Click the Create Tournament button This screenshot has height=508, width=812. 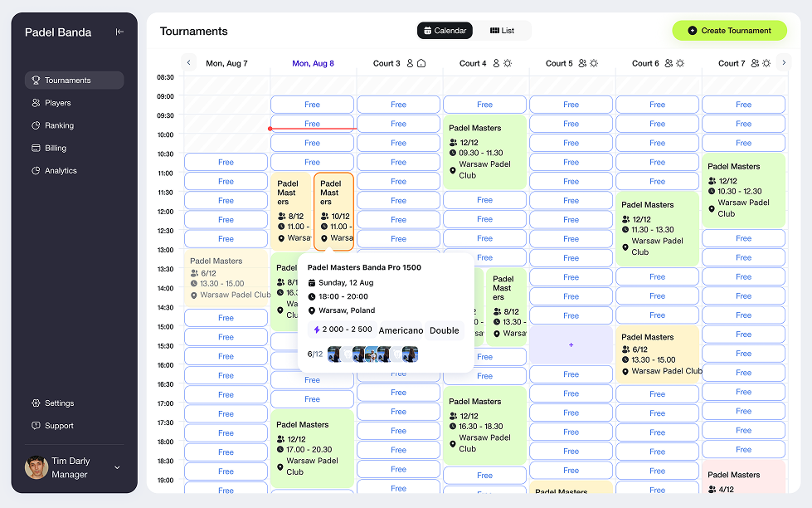tap(729, 31)
